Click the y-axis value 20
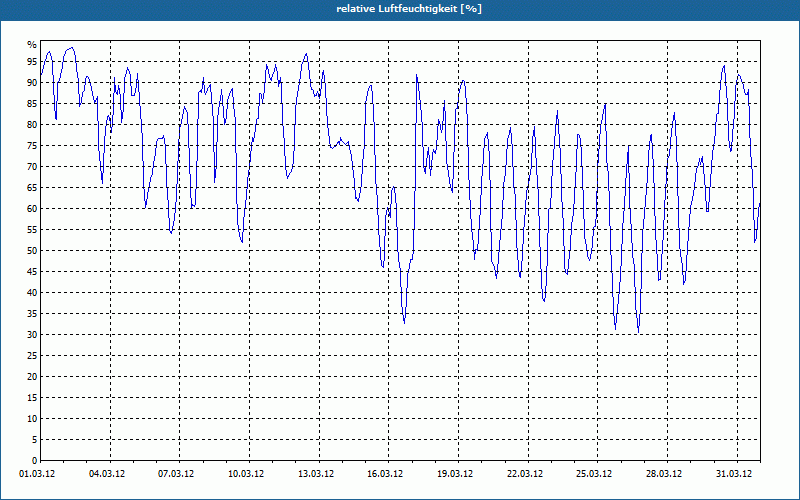The image size is (800, 500). [32, 377]
